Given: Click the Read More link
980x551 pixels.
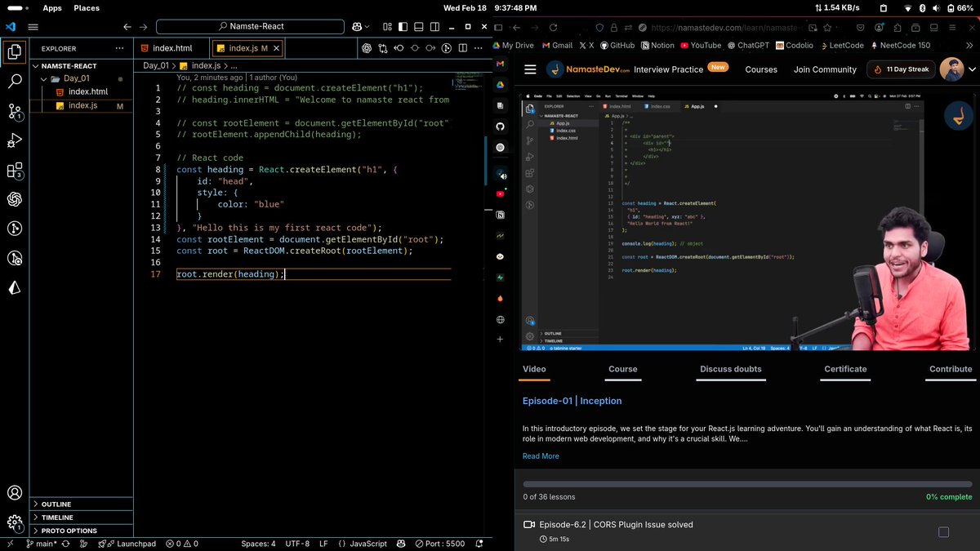Looking at the screenshot, I should (541, 456).
